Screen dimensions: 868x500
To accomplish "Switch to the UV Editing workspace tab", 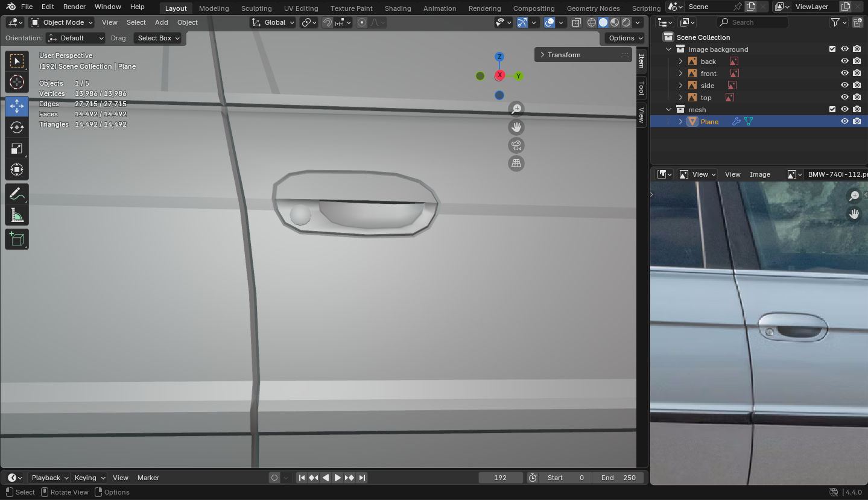I will point(301,8).
